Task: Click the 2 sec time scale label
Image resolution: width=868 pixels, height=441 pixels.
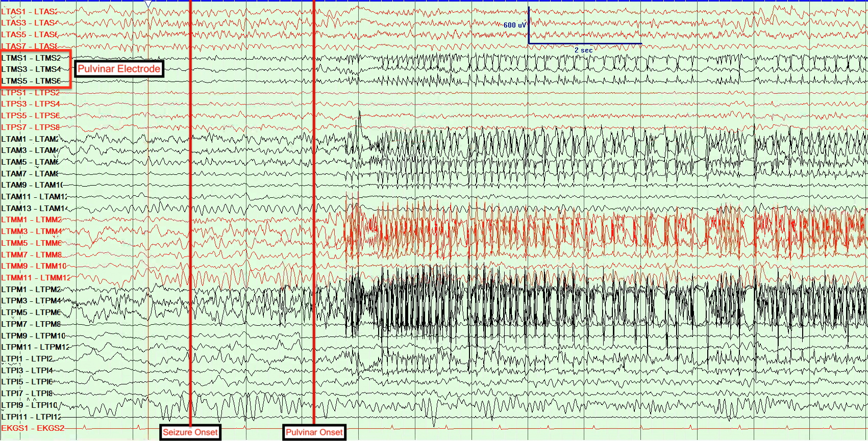Action: 583,50
